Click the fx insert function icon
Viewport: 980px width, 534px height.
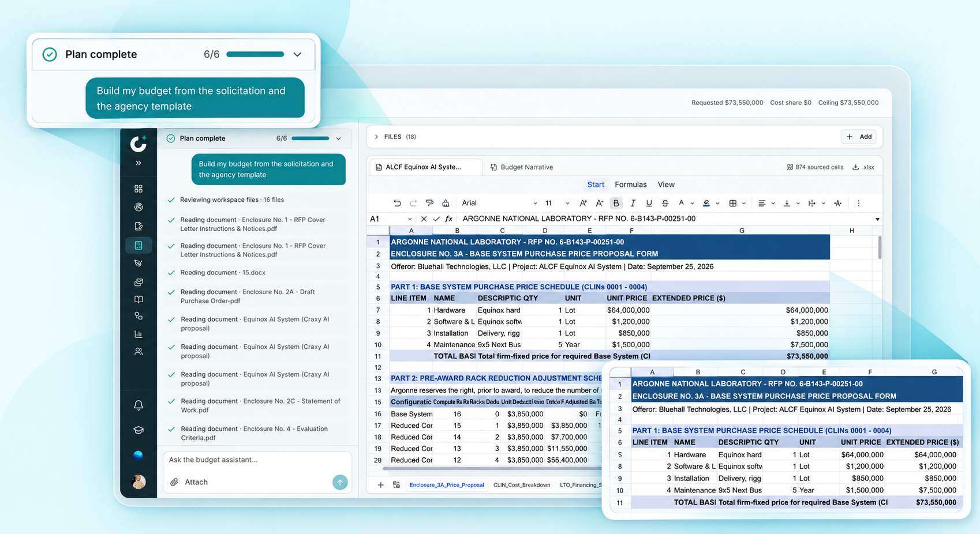pyautogui.click(x=449, y=219)
